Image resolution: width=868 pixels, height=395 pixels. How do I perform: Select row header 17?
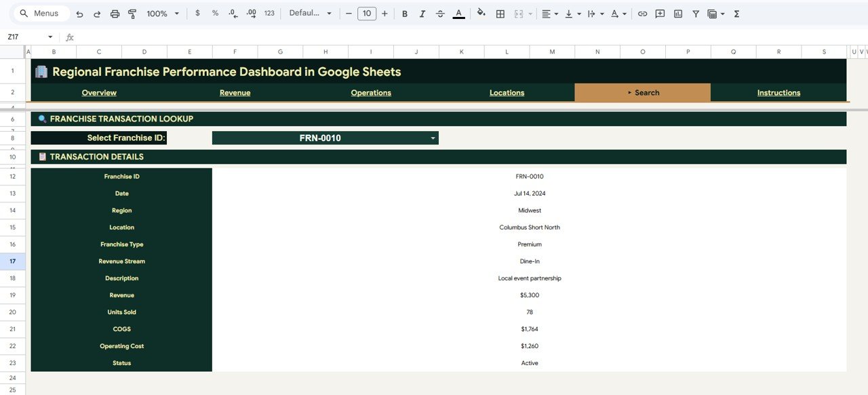pos(13,261)
